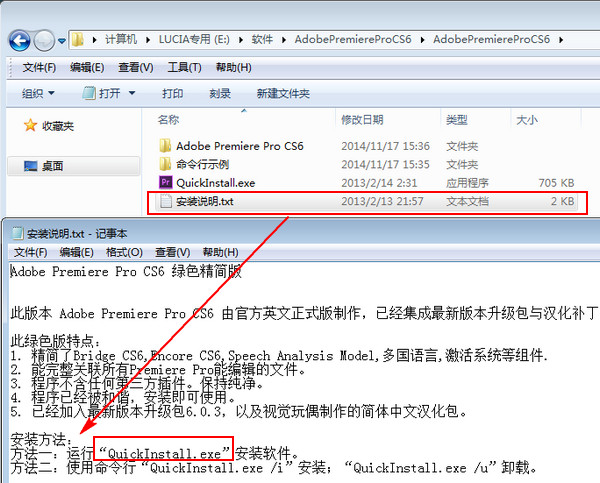Click the line 此绿色版特点 in Notepad
600x483 pixels.
(56, 340)
